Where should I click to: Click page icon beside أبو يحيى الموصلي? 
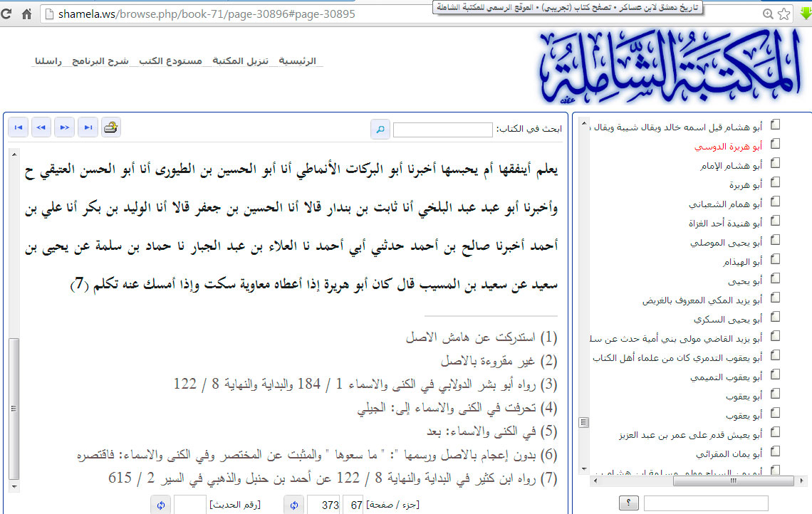(x=775, y=240)
